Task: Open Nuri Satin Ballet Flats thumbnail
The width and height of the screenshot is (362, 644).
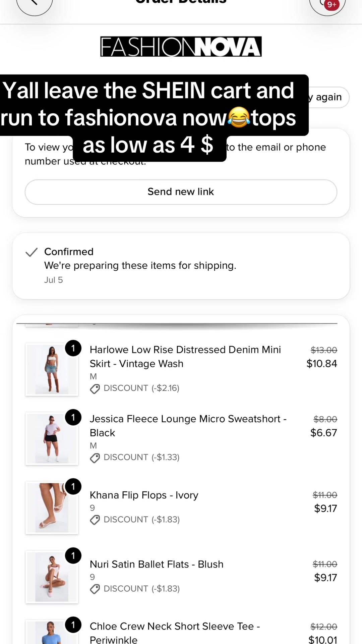Action: point(52,577)
